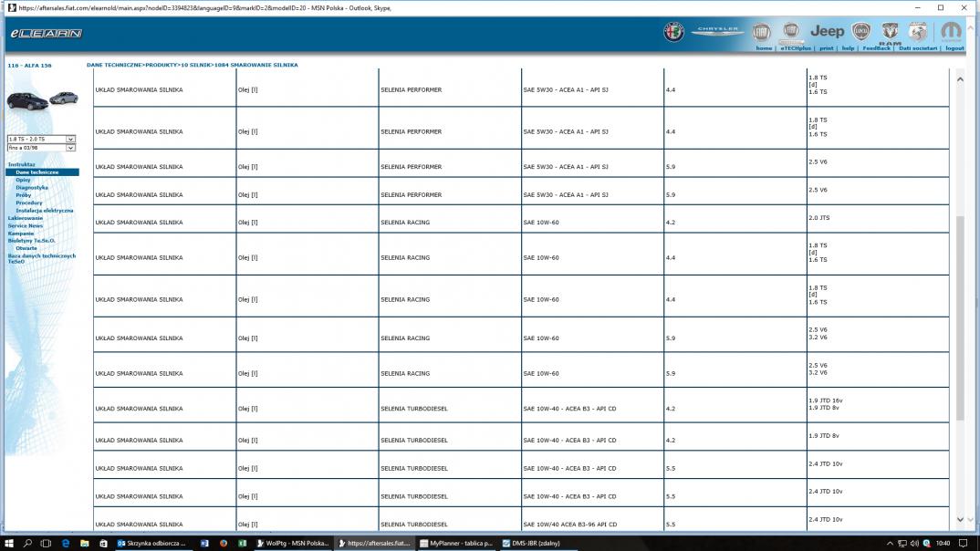This screenshot has width=980, height=551.
Task: Switch to Firefox in taskbar
Action: (x=224, y=544)
